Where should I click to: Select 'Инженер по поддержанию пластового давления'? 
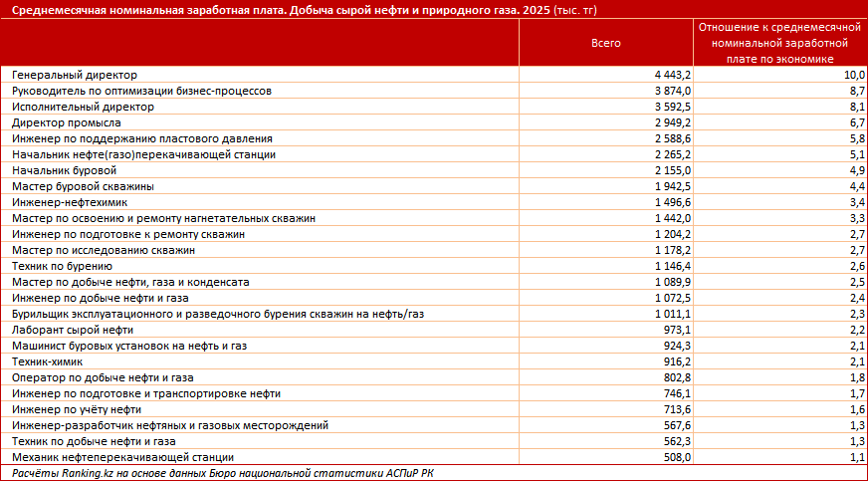click(x=142, y=139)
